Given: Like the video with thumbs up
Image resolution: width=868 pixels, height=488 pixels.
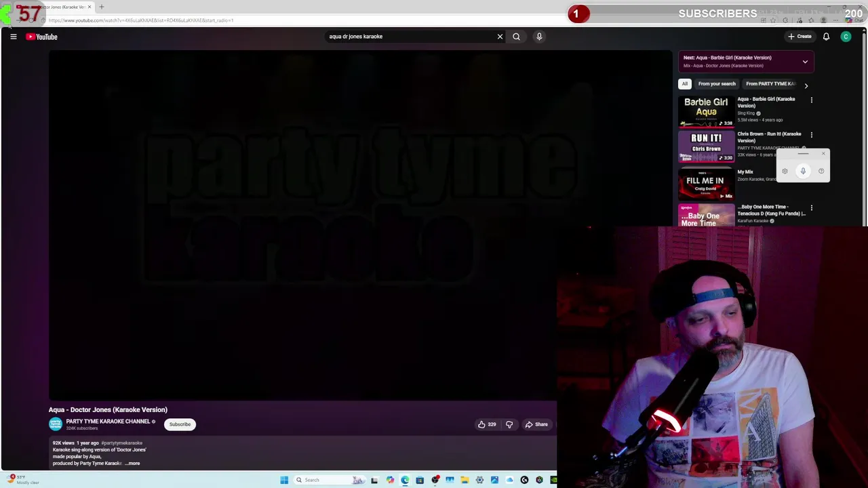Looking at the screenshot, I should 487,424.
